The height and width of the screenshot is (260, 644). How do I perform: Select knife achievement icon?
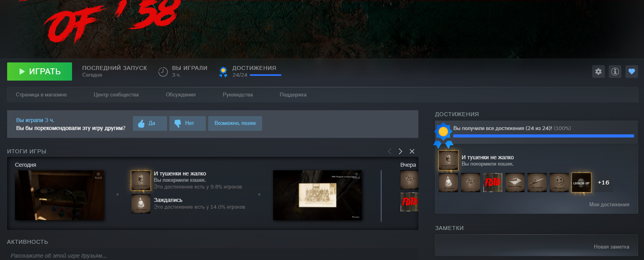click(x=537, y=183)
